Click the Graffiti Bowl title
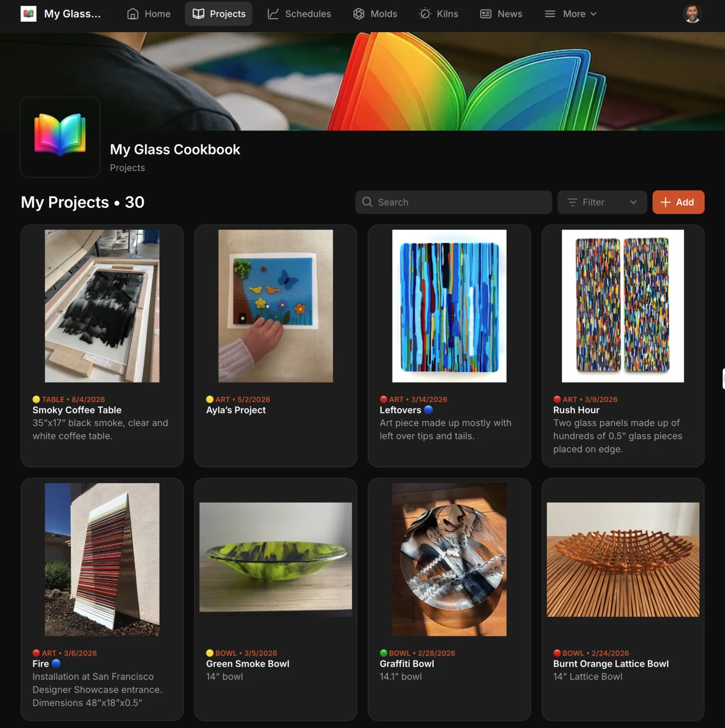Viewport: 725px width, 728px height. coord(407,664)
